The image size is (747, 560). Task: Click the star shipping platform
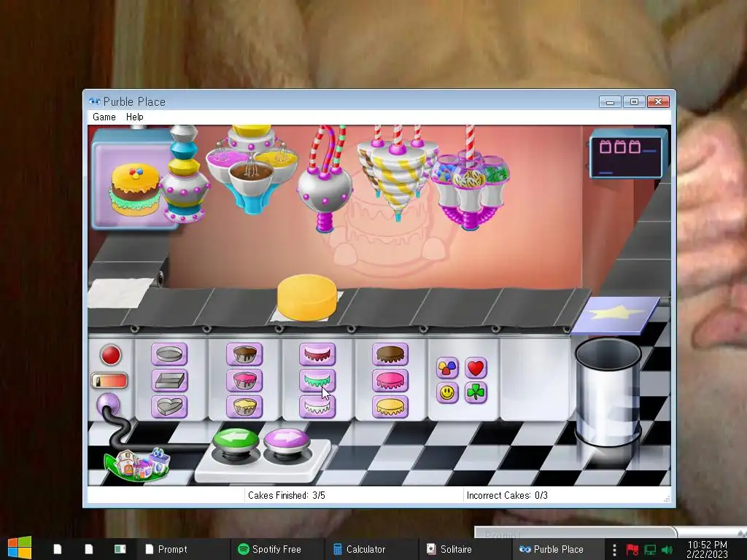tap(615, 315)
